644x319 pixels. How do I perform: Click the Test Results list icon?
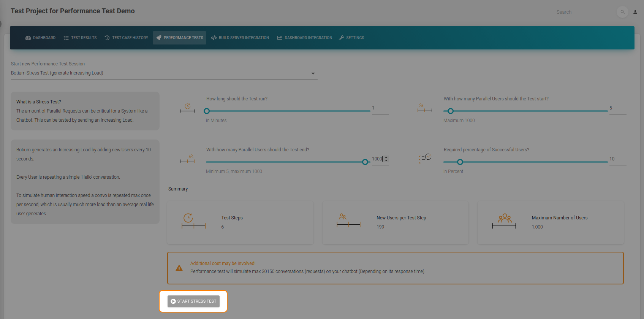66,38
